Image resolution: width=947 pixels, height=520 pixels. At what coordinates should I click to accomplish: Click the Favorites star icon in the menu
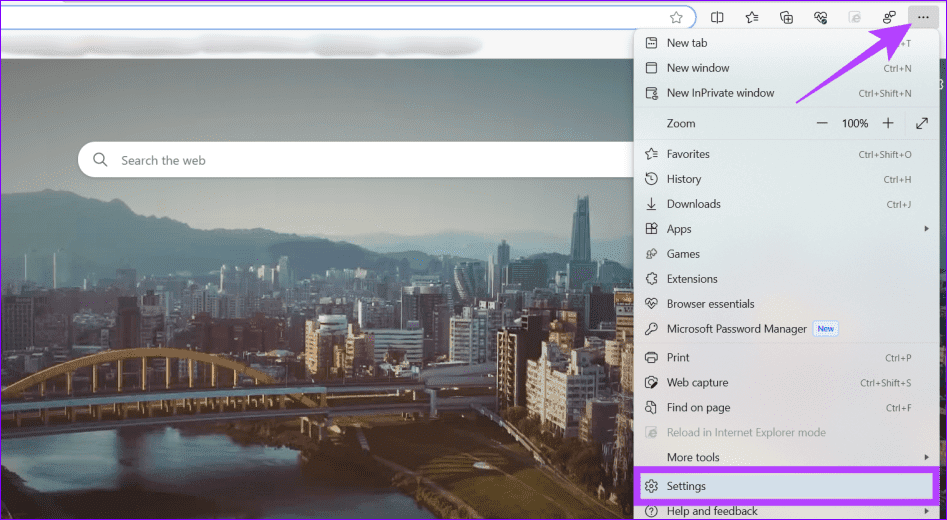[x=651, y=154]
